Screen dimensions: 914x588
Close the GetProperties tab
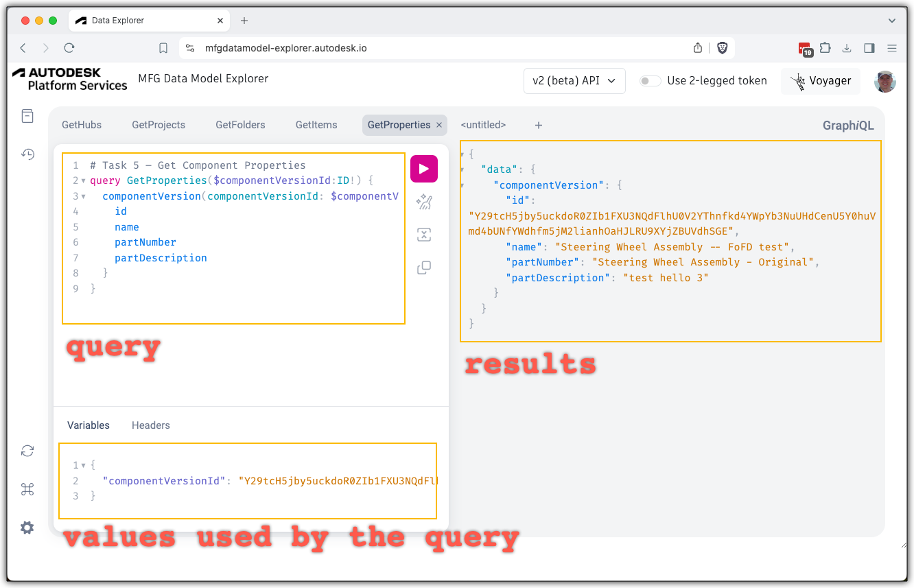click(x=439, y=125)
